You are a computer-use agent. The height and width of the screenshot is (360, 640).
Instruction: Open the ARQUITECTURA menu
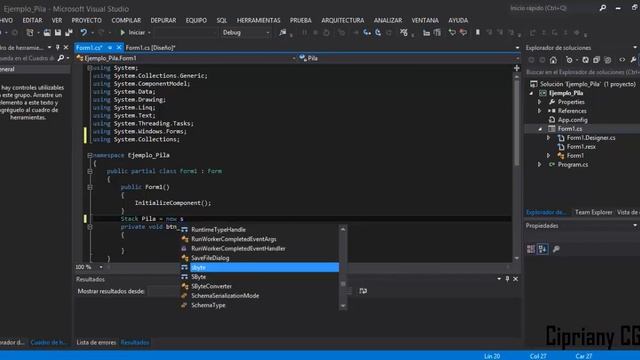click(342, 20)
